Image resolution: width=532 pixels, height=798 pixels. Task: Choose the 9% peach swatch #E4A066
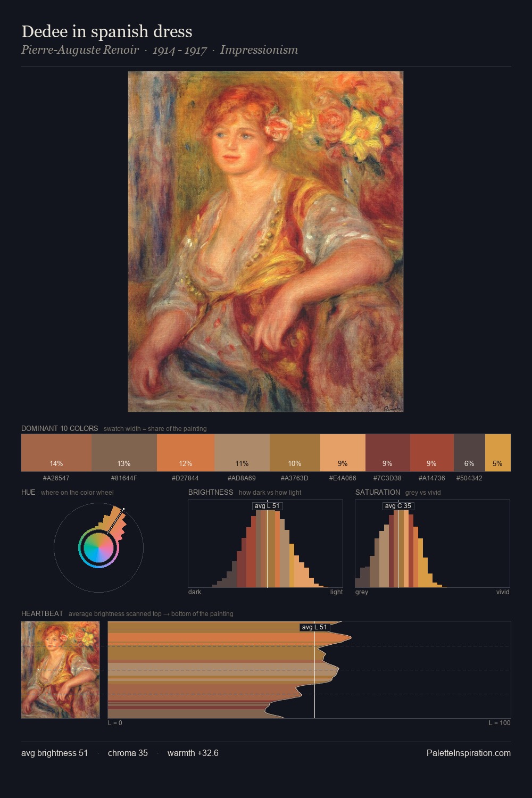point(343,453)
